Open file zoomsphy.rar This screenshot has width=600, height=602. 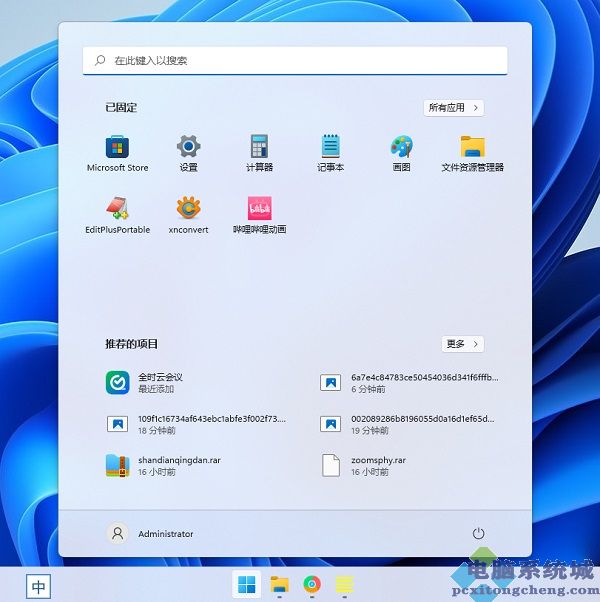(363, 465)
